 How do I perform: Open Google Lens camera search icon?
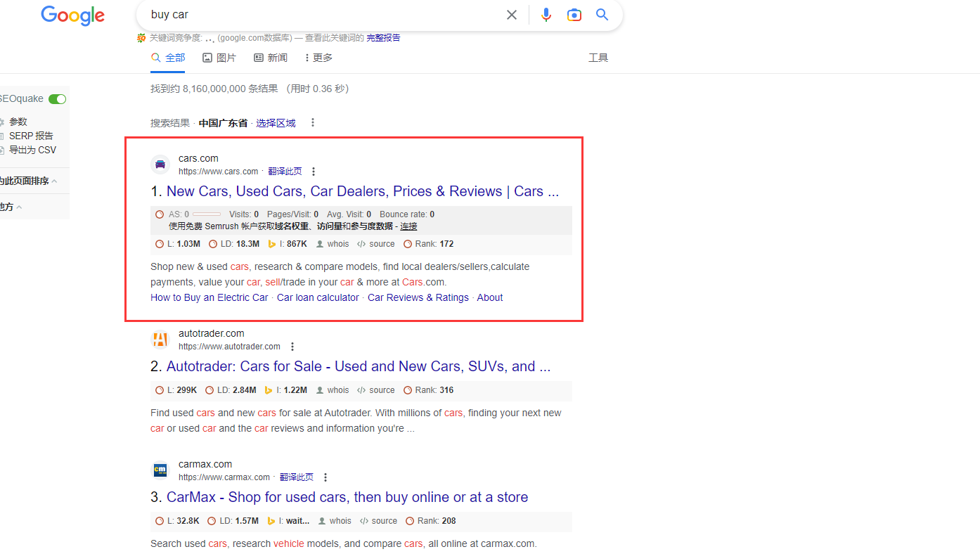tap(574, 15)
